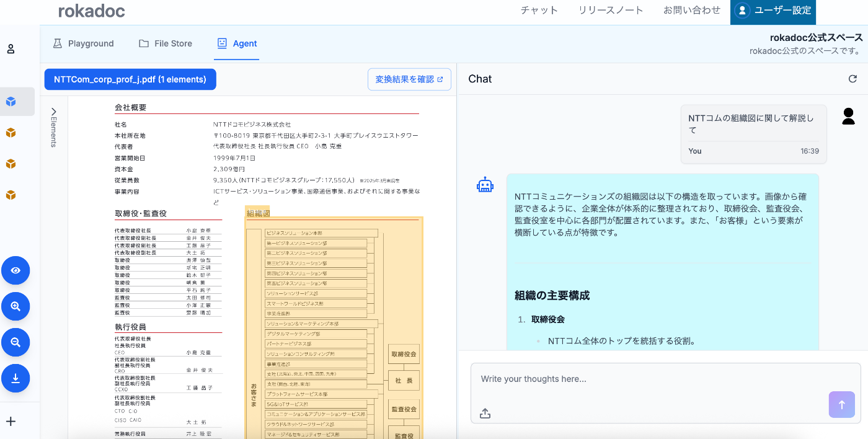Screen dimensions: 868x439
Task: Click the chat message input field
Action: click(666, 393)
